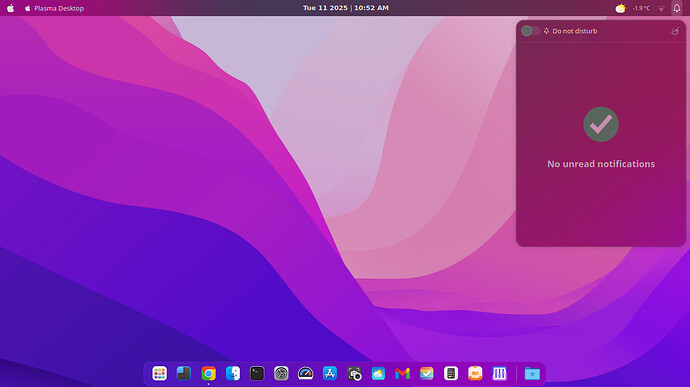Launch Gmail from the dock
The image size is (690, 387).
click(402, 373)
